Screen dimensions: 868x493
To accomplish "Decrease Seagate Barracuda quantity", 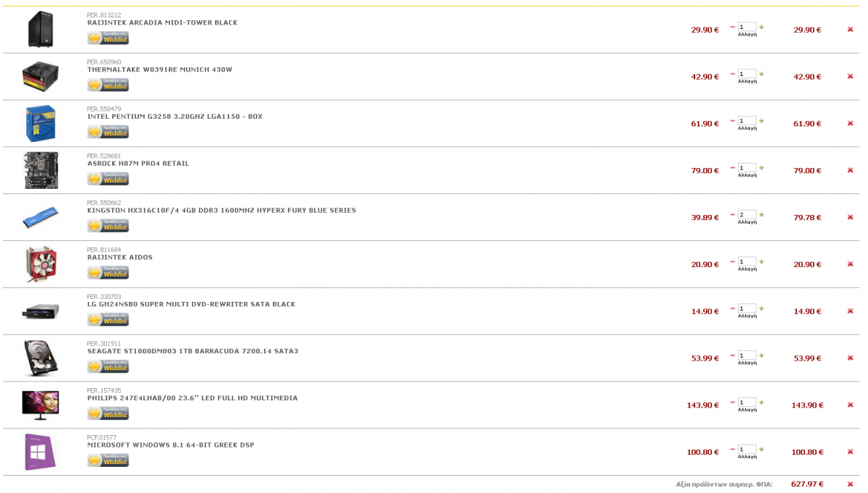I will [733, 355].
